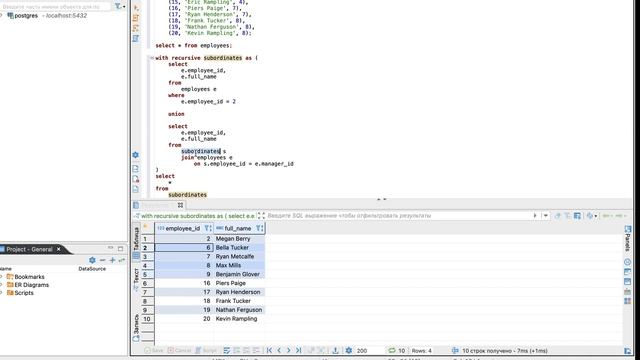Viewport: 640px width, 360px height.
Task: Select the Megan Berry cell
Action: point(240,238)
